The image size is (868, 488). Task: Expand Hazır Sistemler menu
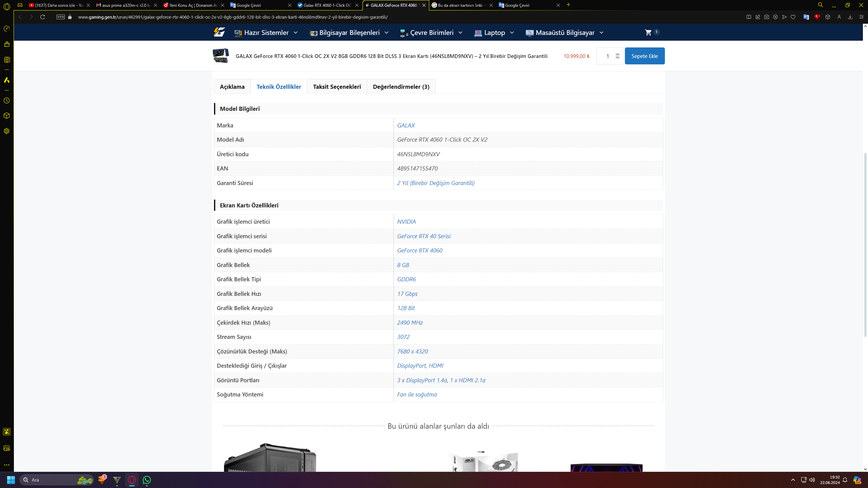pyautogui.click(x=266, y=33)
